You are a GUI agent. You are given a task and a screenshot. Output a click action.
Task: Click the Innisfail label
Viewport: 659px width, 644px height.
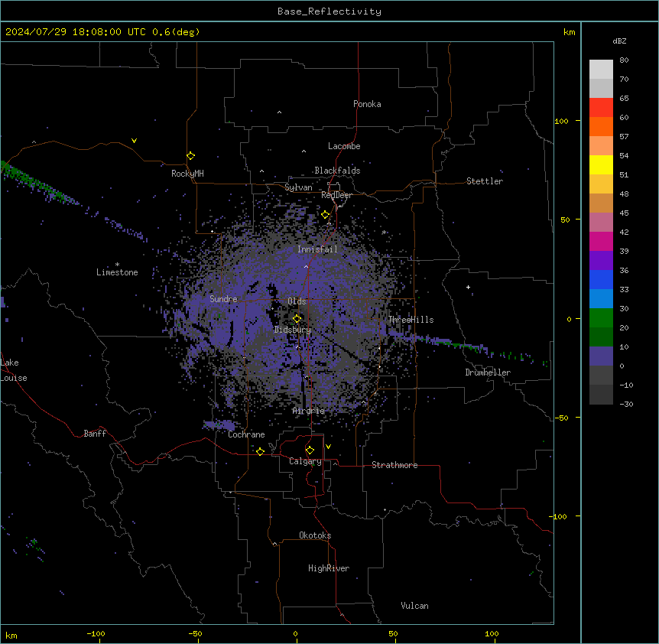click(x=317, y=249)
